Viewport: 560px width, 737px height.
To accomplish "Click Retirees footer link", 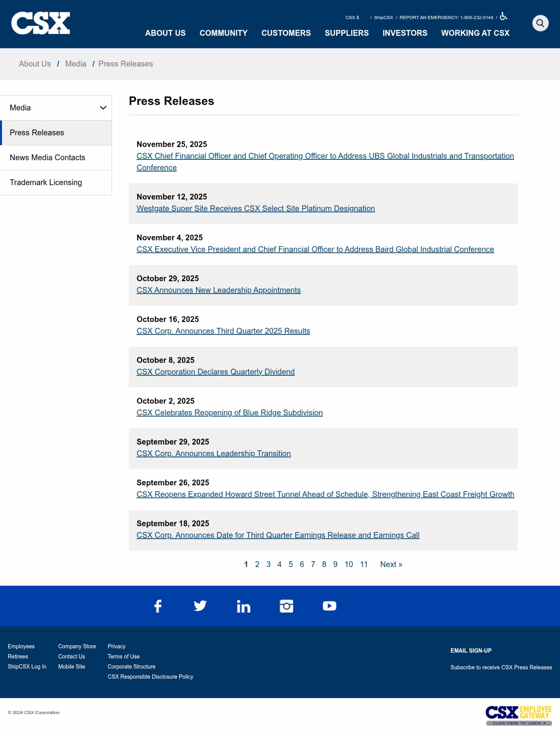I will tap(18, 656).
